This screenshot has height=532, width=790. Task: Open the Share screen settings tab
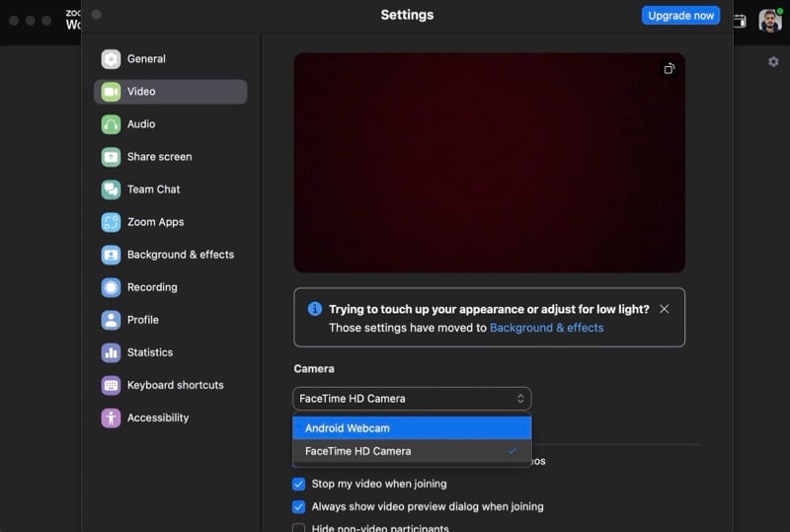point(170,157)
